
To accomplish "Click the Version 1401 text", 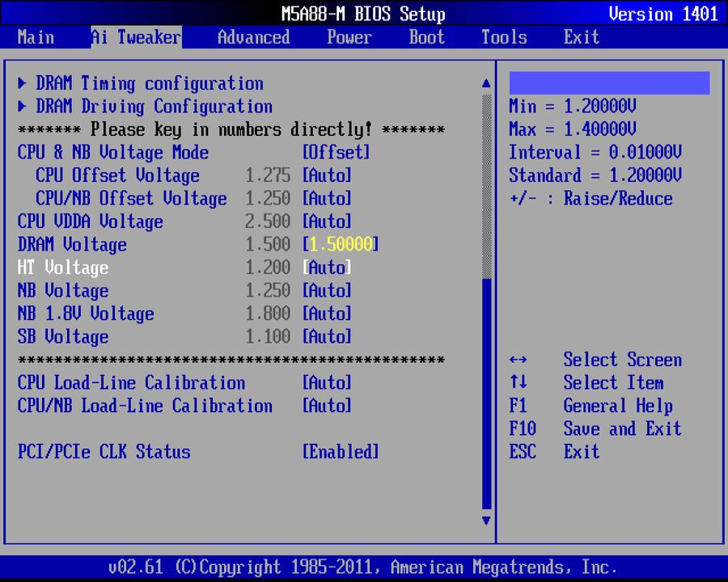I will tap(663, 14).
